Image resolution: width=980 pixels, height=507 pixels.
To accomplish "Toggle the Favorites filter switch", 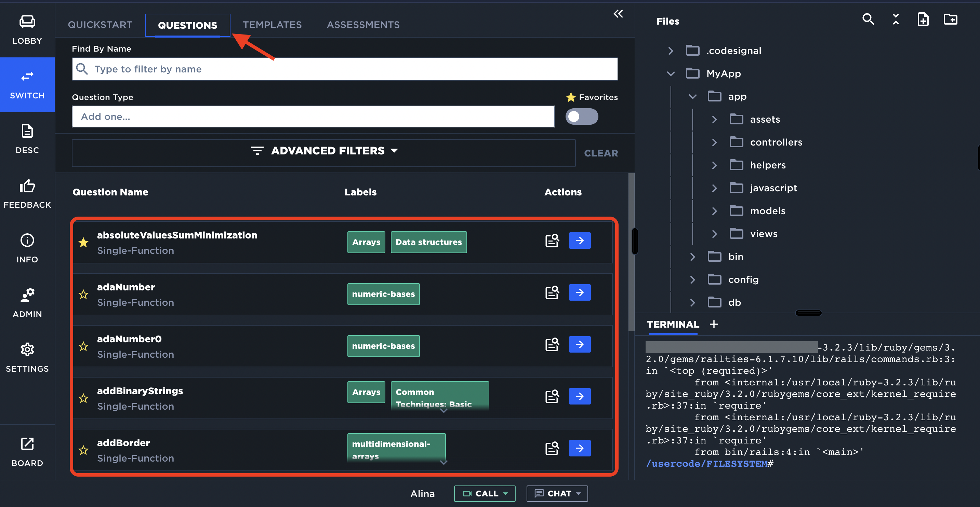I will click(x=582, y=117).
